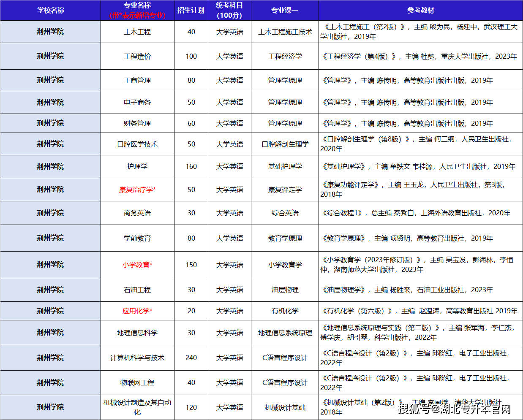Select 管理学原理 in the 财务管理 row
523x420 pixels.
pos(285,123)
